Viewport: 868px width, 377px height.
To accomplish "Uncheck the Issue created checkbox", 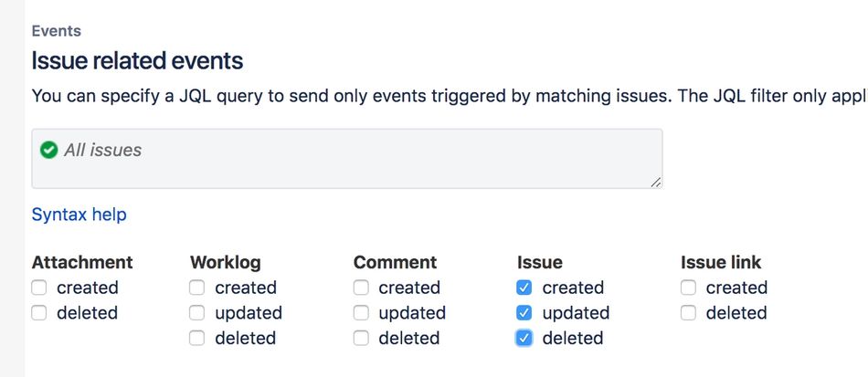I will (x=524, y=288).
